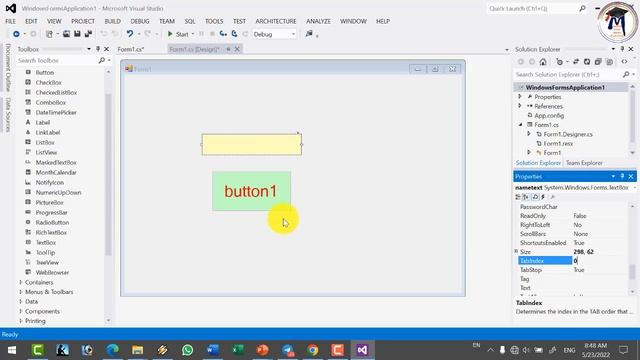Open Google Chrome from the taskbar
The image size is (640, 360).
point(312,350)
